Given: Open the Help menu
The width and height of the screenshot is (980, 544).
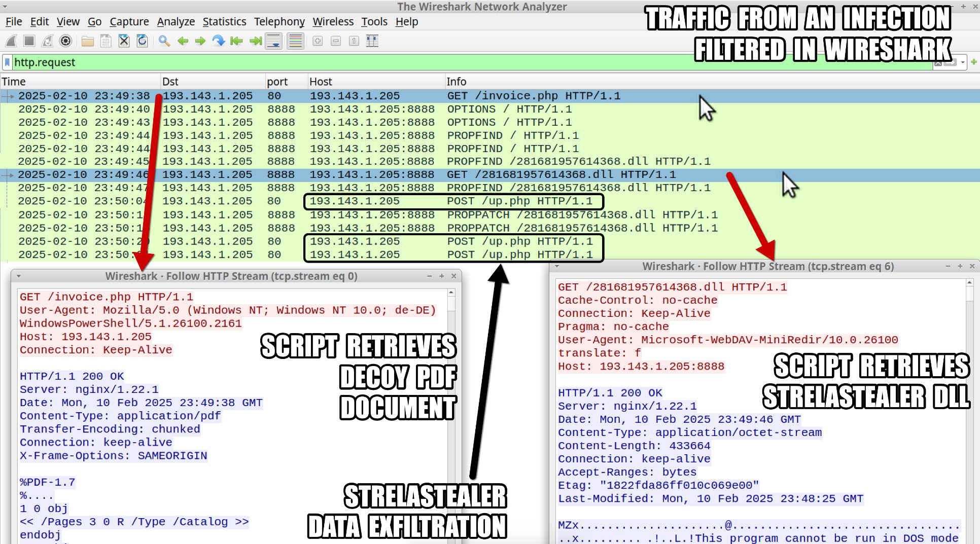Looking at the screenshot, I should (407, 22).
